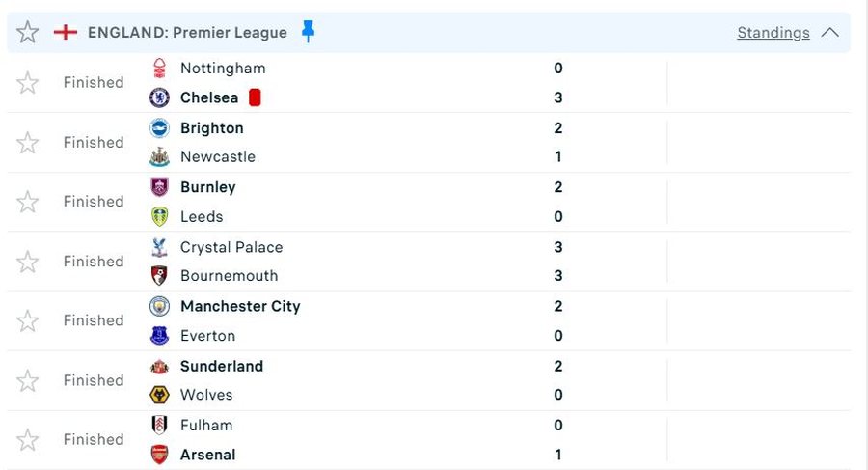Collapse the Premier League section

829,33
